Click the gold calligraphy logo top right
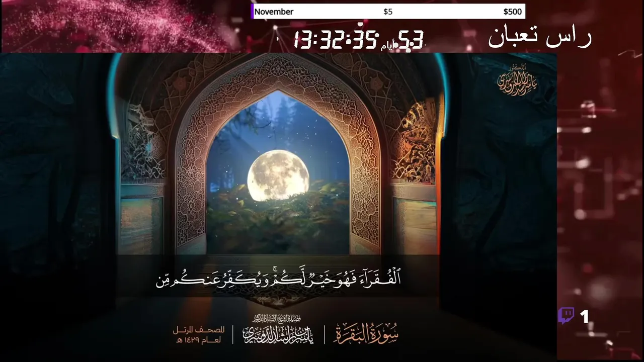The height and width of the screenshot is (362, 644). point(517,80)
